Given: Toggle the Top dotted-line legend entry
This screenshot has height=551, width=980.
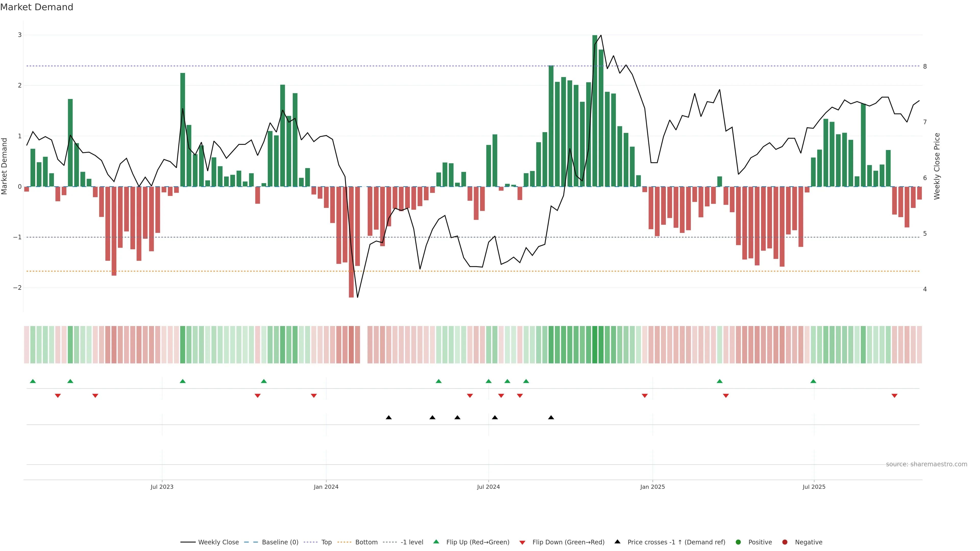Looking at the screenshot, I should (x=326, y=542).
